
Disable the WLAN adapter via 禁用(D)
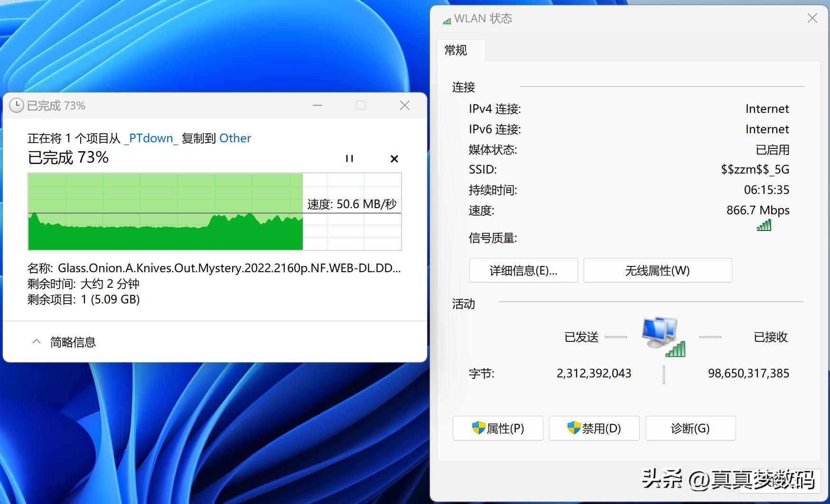[594, 428]
